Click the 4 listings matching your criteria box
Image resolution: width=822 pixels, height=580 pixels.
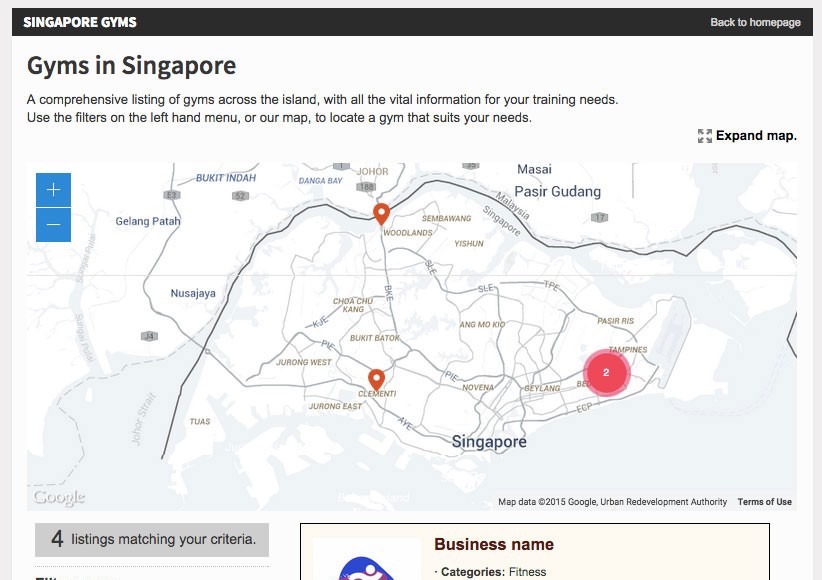click(152, 540)
